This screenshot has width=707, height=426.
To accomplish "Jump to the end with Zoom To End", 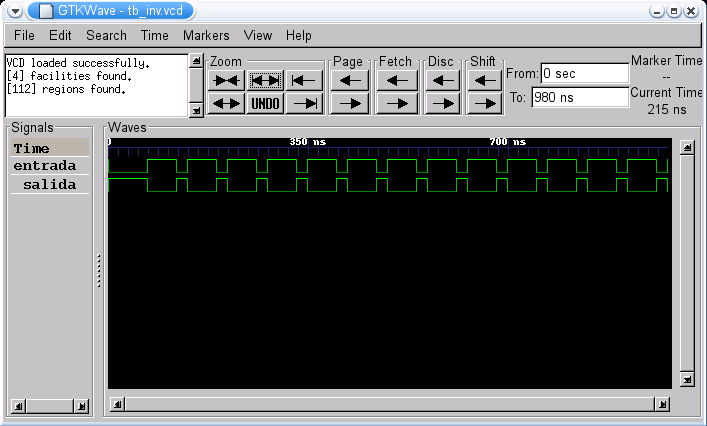I will [x=304, y=103].
